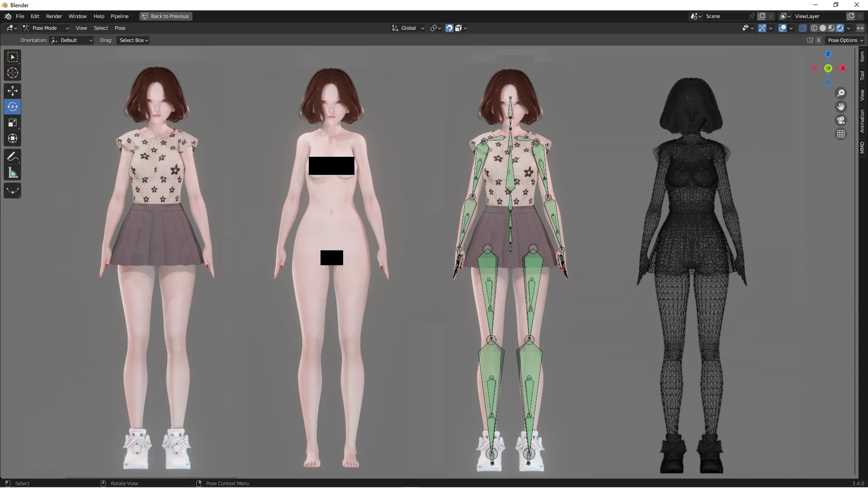Toggle viewport overlays
Screen dimensions: 868x488
point(783,28)
